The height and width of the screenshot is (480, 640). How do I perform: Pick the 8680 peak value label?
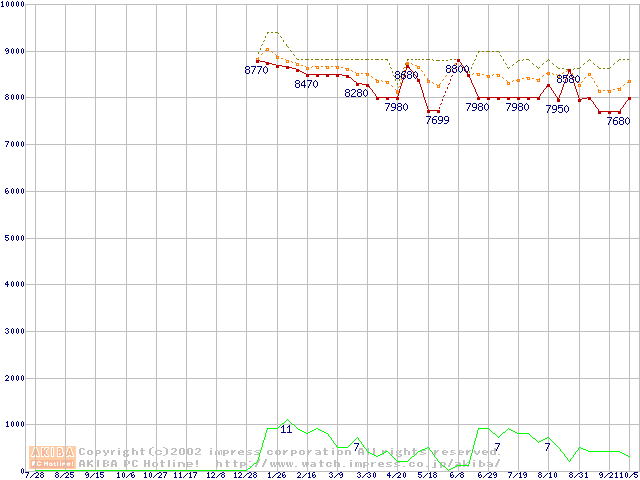tap(406, 76)
